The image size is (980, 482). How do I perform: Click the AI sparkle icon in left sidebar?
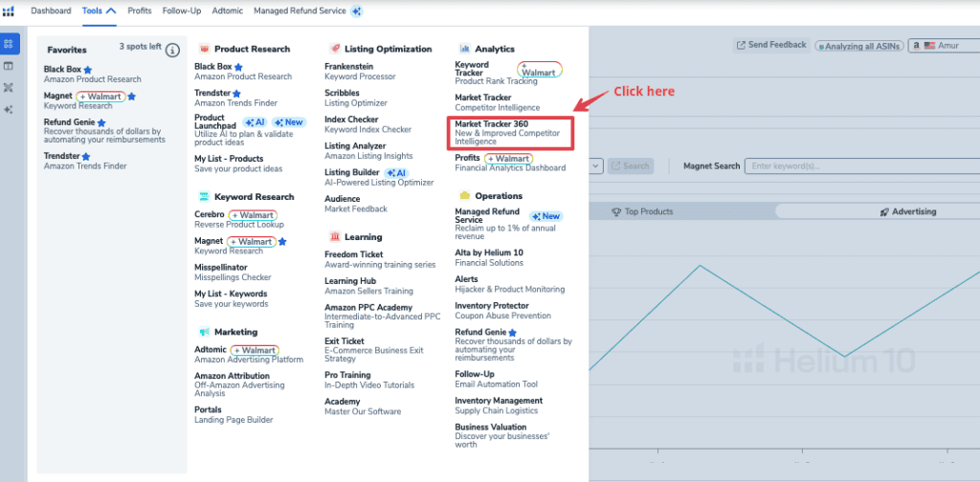click(x=9, y=110)
